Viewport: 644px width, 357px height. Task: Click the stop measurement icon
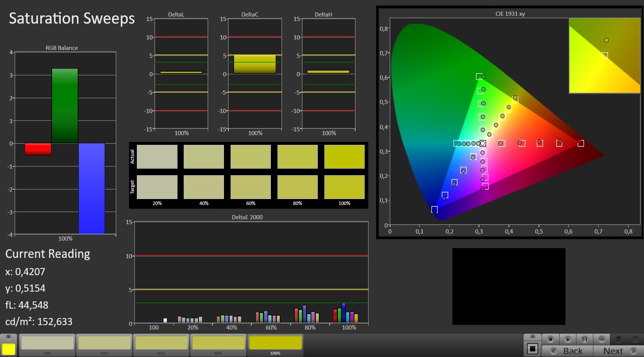[551, 339]
